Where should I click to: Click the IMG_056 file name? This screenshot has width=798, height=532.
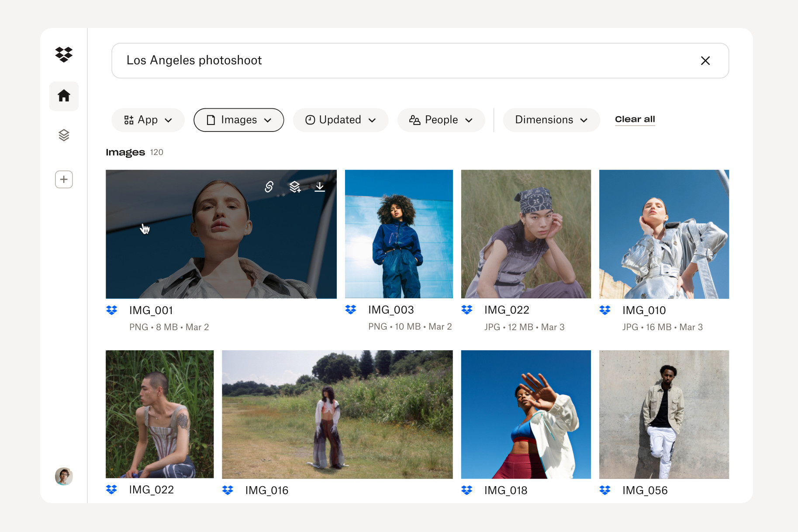coord(645,491)
